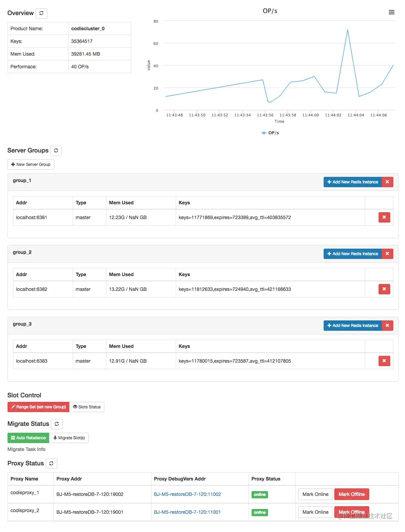Viewport: 405px width, 532px height.
Task: Delete the localhost:6381 Redis instance
Action: point(384,217)
